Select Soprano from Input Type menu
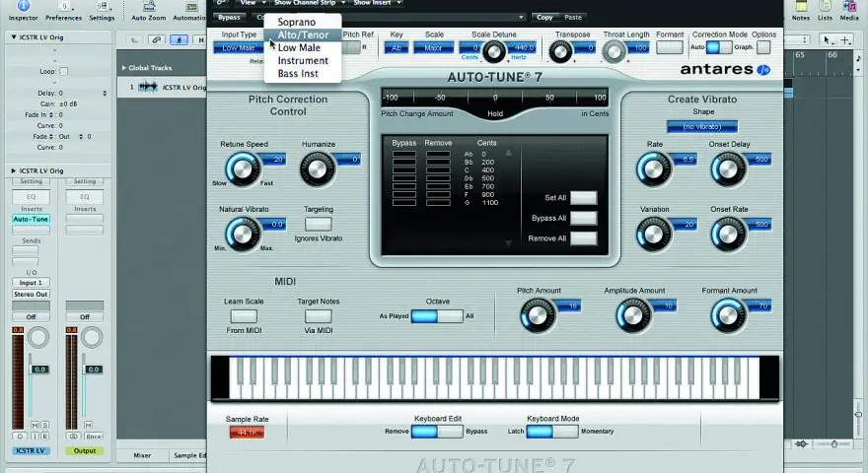Screen dimensions: 868x473 pyautogui.click(x=302, y=22)
